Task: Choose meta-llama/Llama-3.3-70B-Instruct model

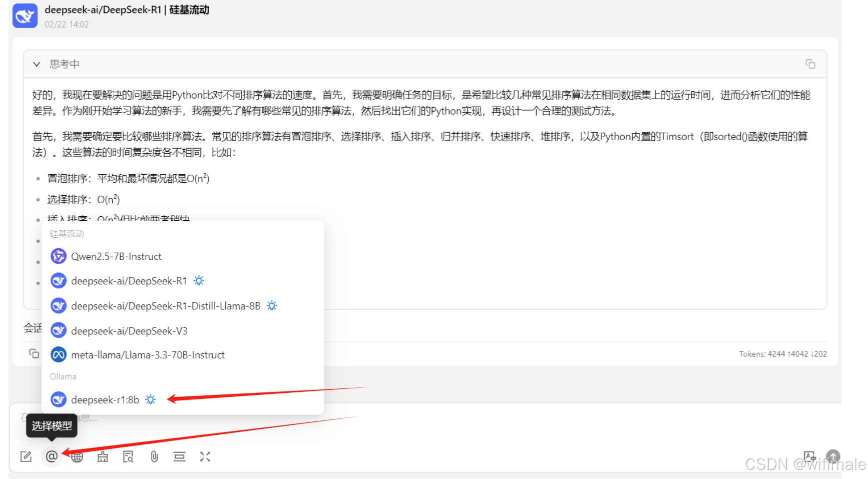Action: click(183, 355)
